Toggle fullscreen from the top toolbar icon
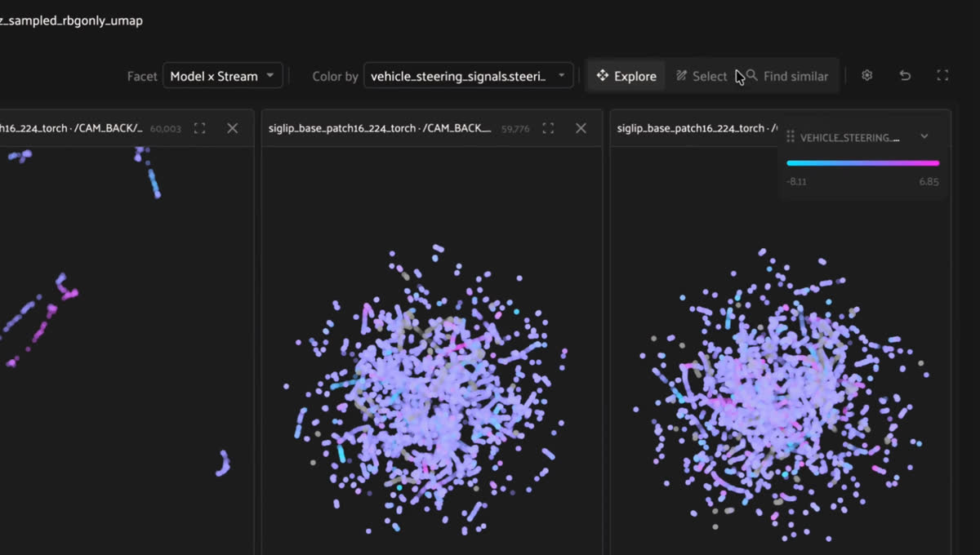Image resolution: width=980 pixels, height=555 pixels. coord(942,75)
